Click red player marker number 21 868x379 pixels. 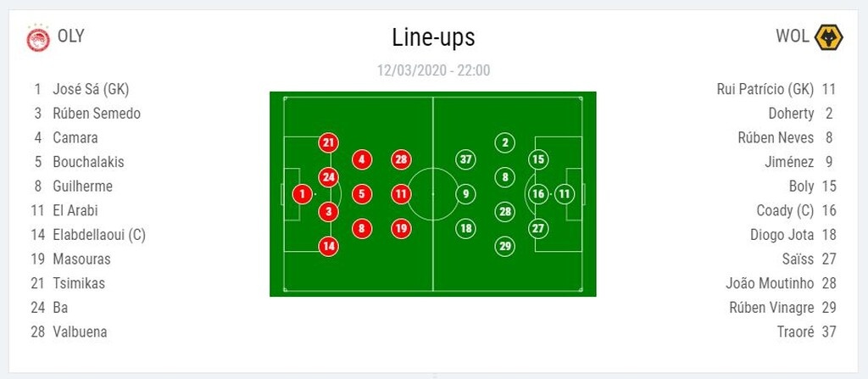click(x=329, y=142)
